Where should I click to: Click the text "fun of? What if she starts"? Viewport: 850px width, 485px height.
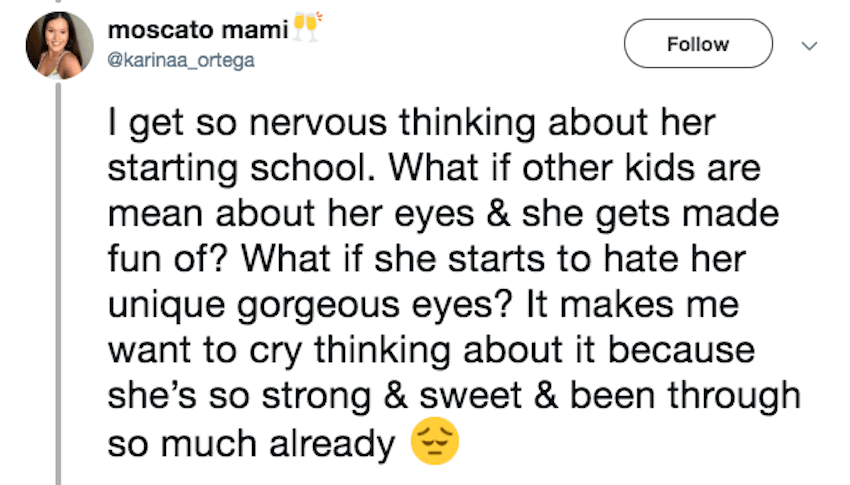point(326,260)
